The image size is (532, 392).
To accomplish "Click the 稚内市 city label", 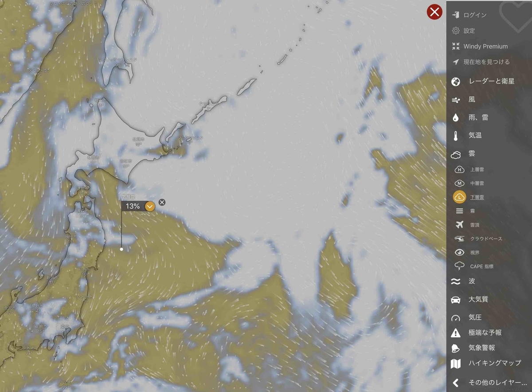I will [x=101, y=100].
